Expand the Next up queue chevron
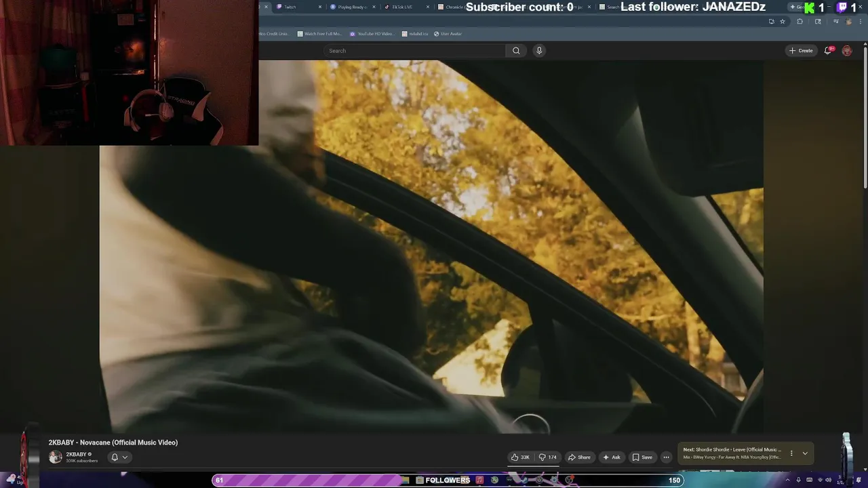 click(x=805, y=453)
